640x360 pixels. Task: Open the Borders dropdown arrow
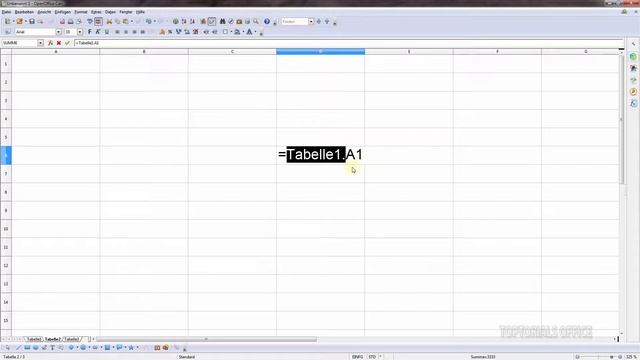tap(231, 32)
